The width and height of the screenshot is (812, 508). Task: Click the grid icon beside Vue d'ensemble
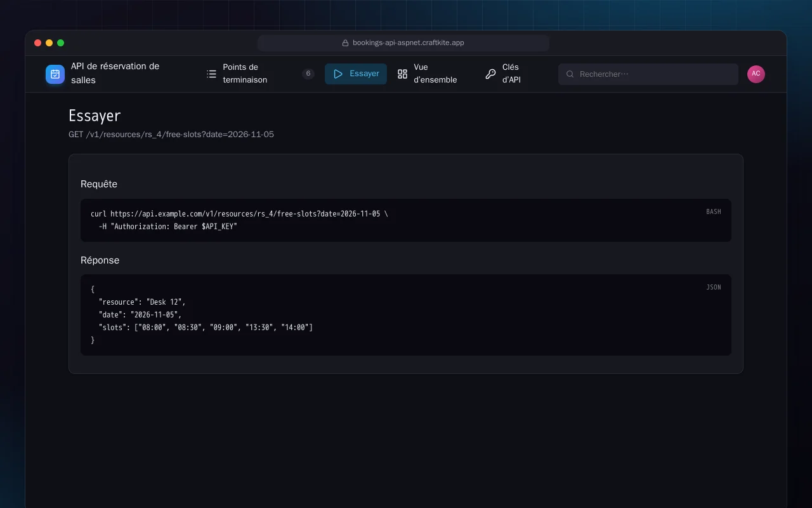(x=402, y=74)
